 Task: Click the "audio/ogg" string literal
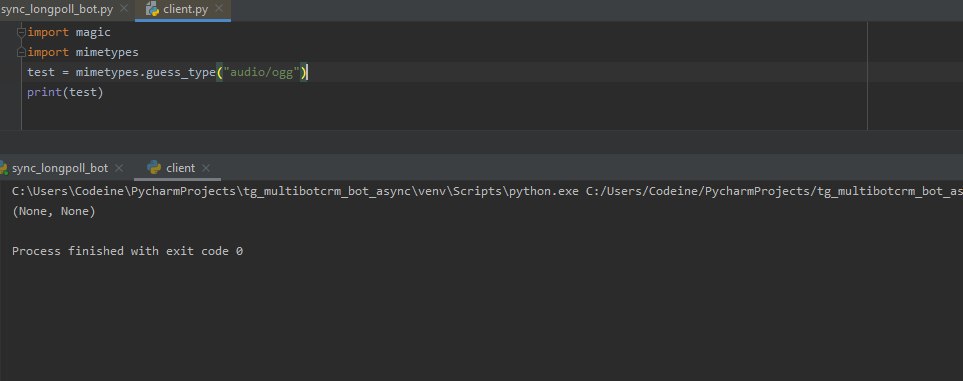pyautogui.click(x=261, y=73)
